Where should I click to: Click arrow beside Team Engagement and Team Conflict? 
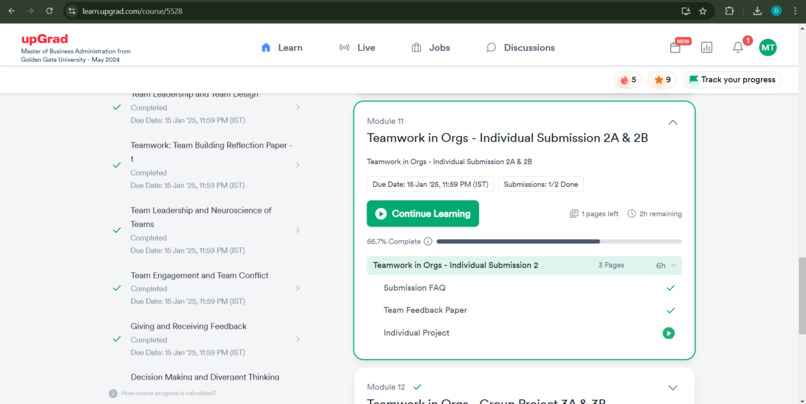point(298,288)
